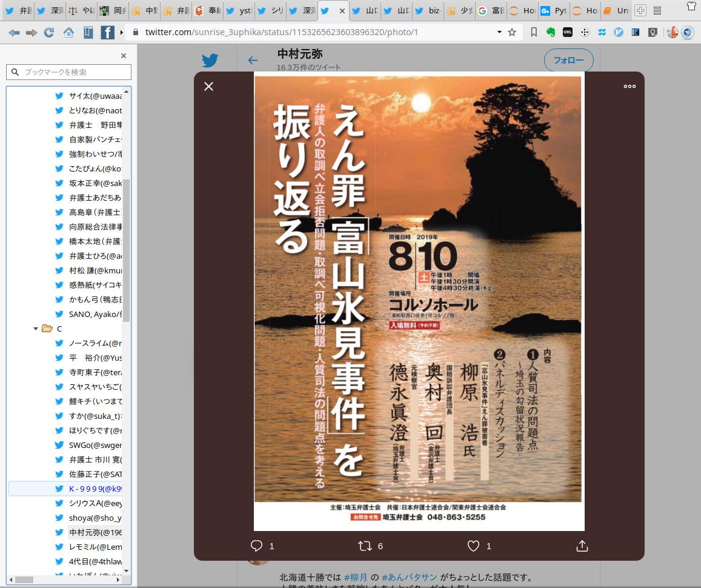Expand the toolbar overflow arrow after Facebook
Image resolution: width=701 pixels, height=588 pixels.
coord(122,32)
